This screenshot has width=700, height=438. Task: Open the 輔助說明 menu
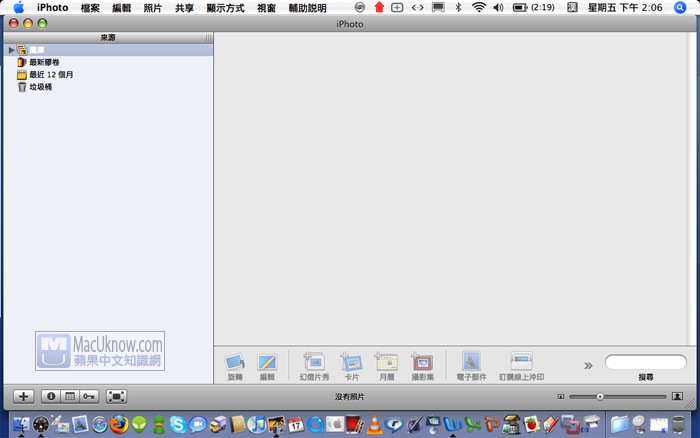coord(308,8)
